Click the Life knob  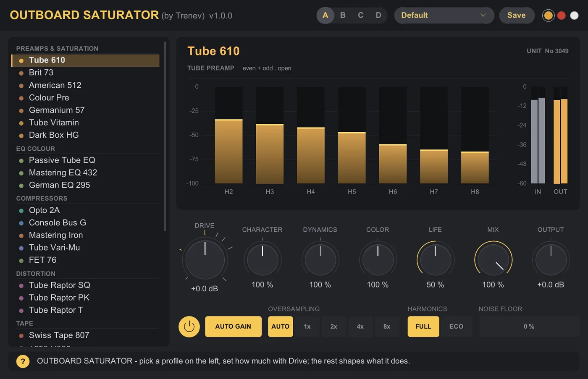pos(436,259)
